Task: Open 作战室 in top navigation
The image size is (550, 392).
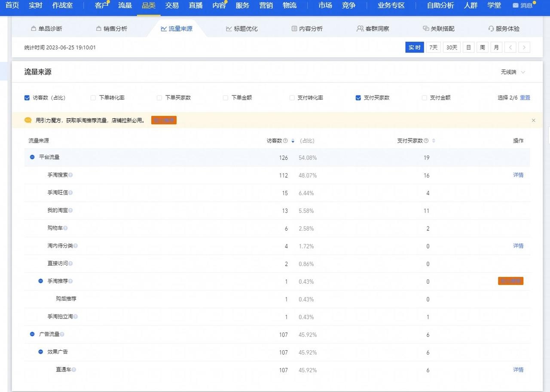Action: coord(62,6)
